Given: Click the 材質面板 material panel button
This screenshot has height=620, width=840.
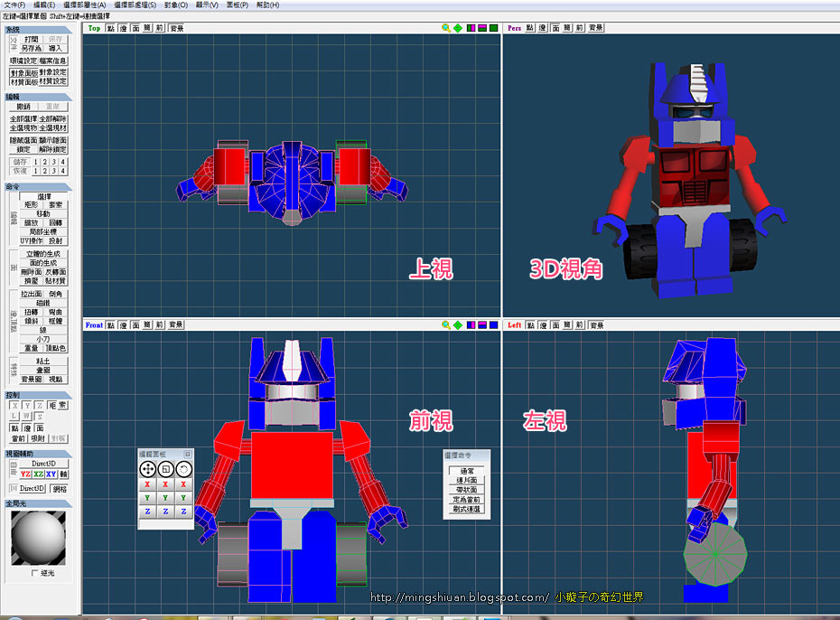Looking at the screenshot, I should [23, 82].
